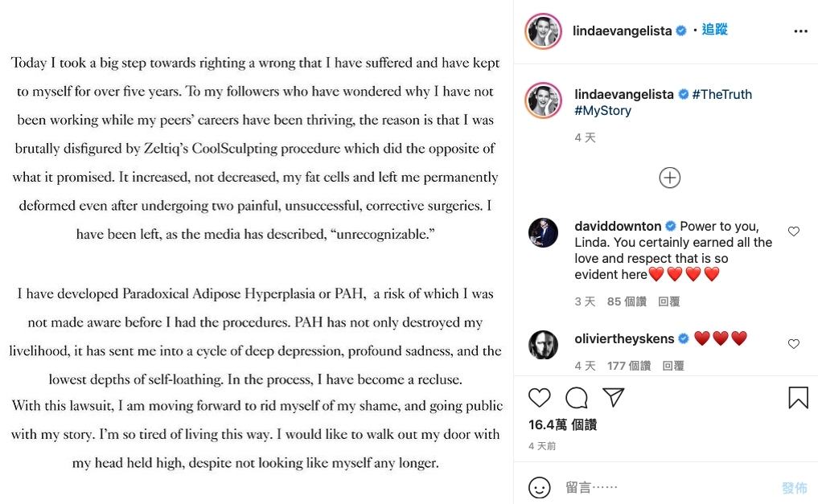The height and width of the screenshot is (504, 818).
Task: Open the #TheTruth hashtag
Action: (x=721, y=94)
